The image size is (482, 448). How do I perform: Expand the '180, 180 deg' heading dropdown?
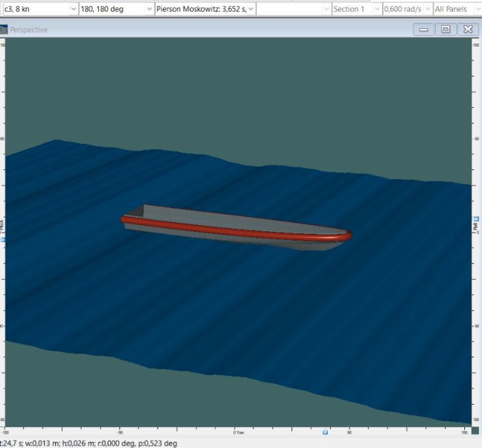148,9
